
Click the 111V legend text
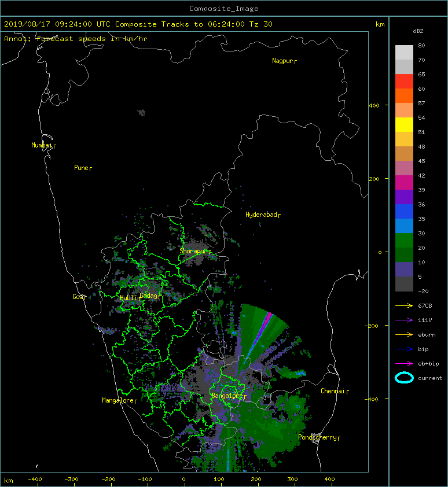click(425, 320)
